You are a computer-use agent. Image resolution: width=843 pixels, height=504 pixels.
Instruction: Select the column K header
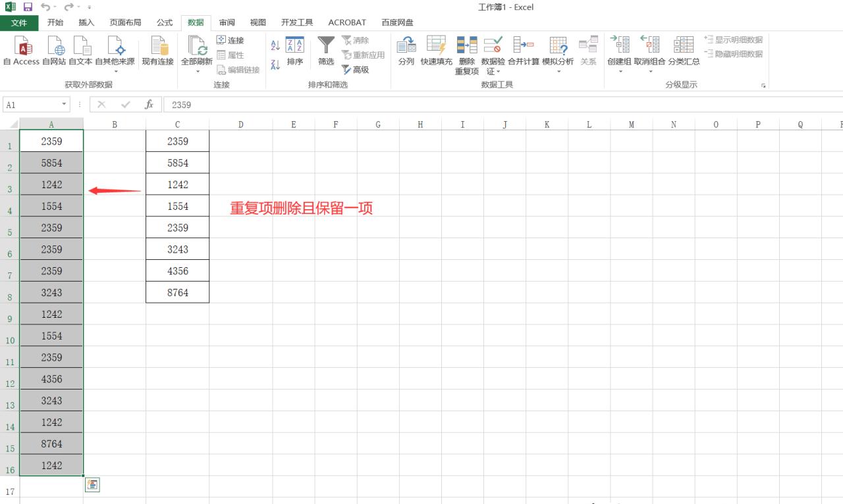[x=547, y=124]
